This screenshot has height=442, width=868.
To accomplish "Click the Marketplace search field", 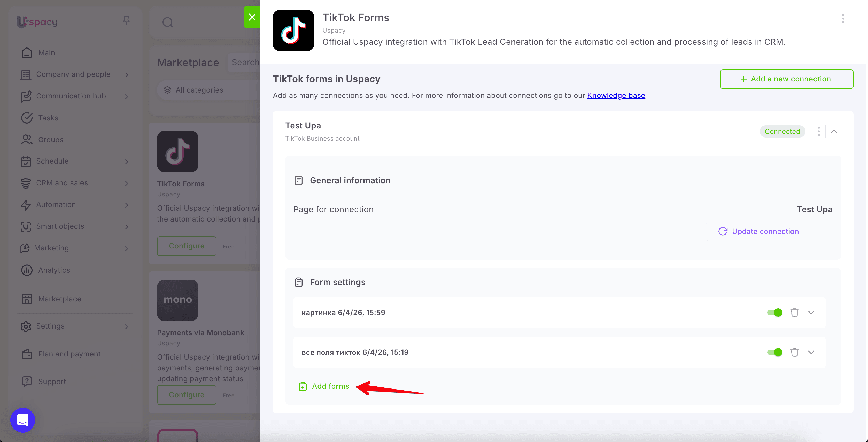I will coord(244,62).
